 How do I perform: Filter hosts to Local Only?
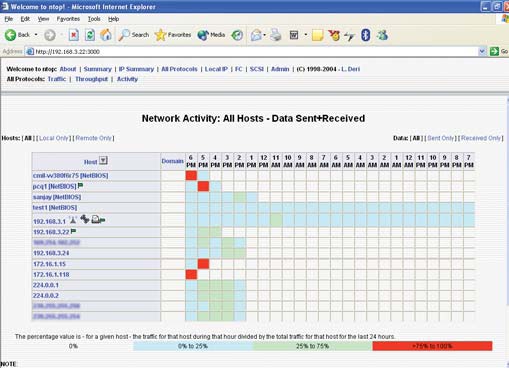point(54,138)
